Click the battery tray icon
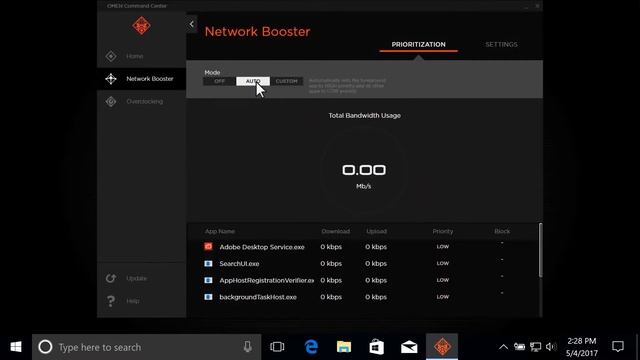 click(519, 347)
